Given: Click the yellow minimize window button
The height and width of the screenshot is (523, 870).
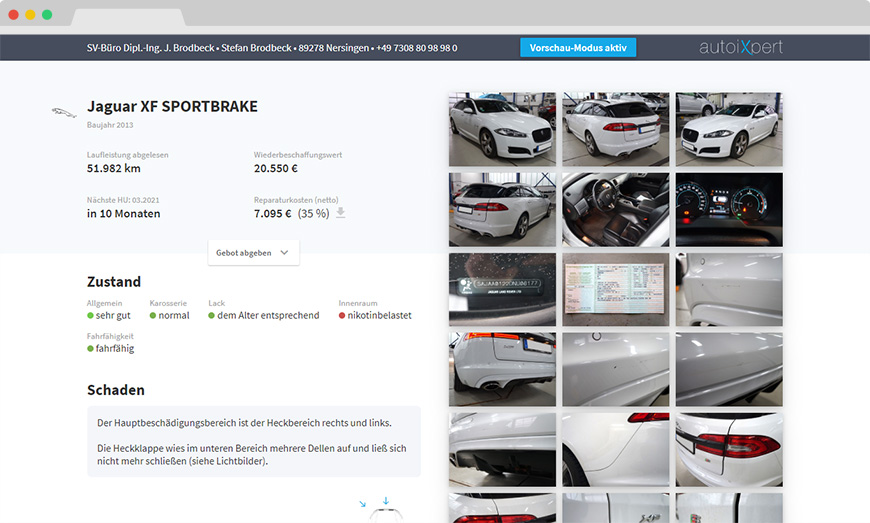Looking at the screenshot, I should point(31,14).
